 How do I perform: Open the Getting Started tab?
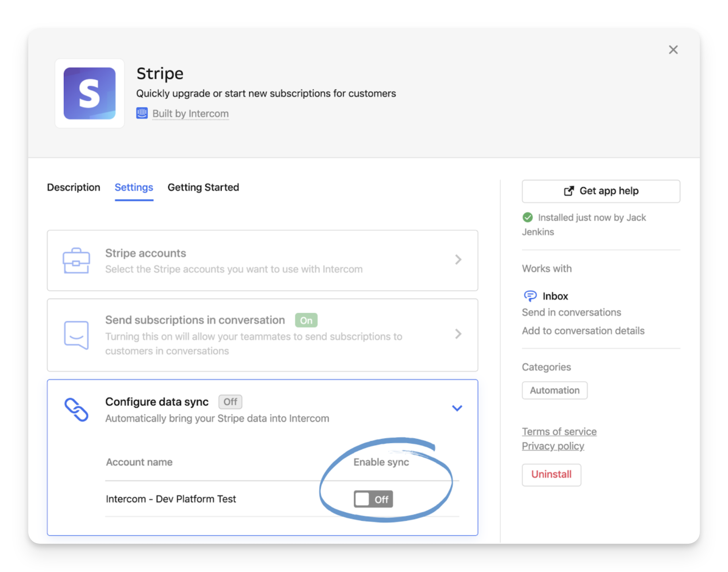203,187
